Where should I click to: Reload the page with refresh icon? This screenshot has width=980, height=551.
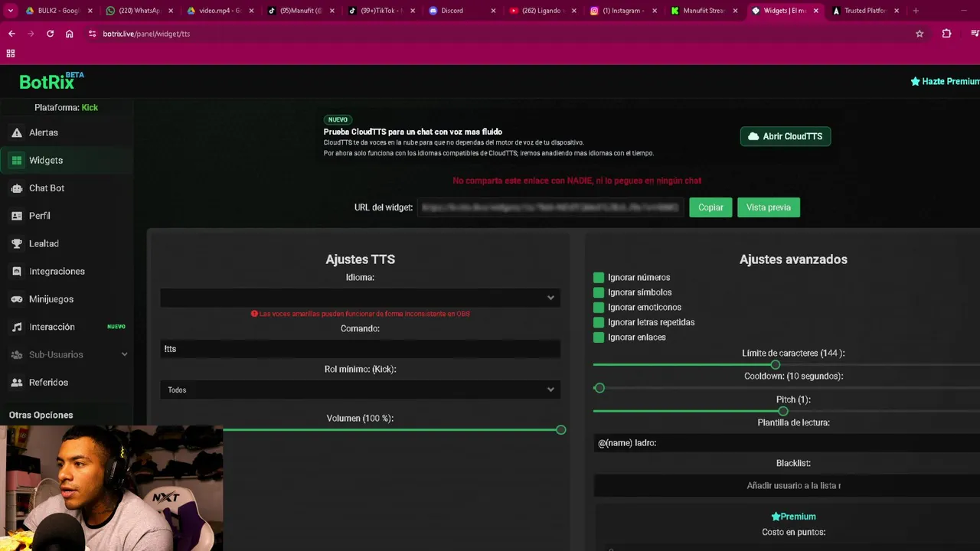[51, 34]
